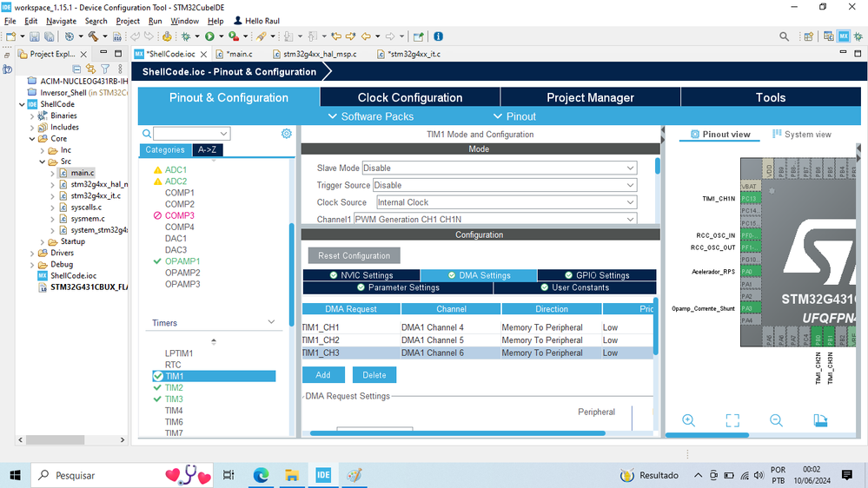Fit the pinout chip view to the panel
Screen dimensions: 868x488
click(x=732, y=420)
